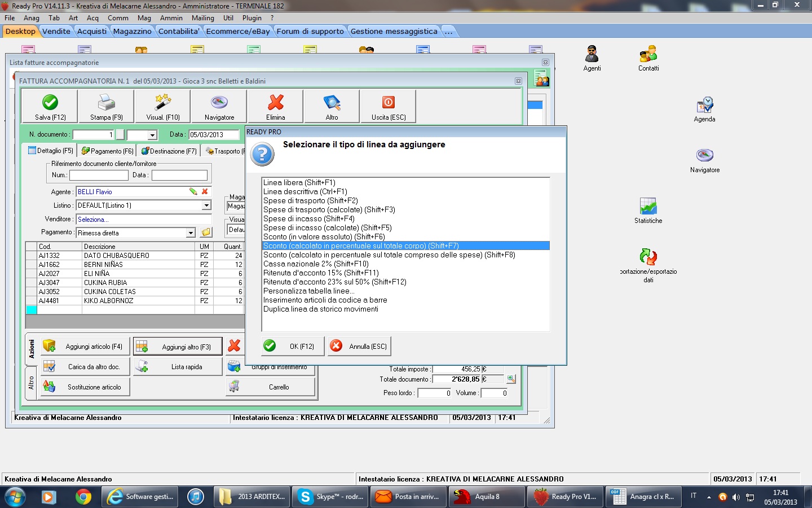The image size is (812, 508).
Task: Click the Lista rapida button
Action: [179, 366]
